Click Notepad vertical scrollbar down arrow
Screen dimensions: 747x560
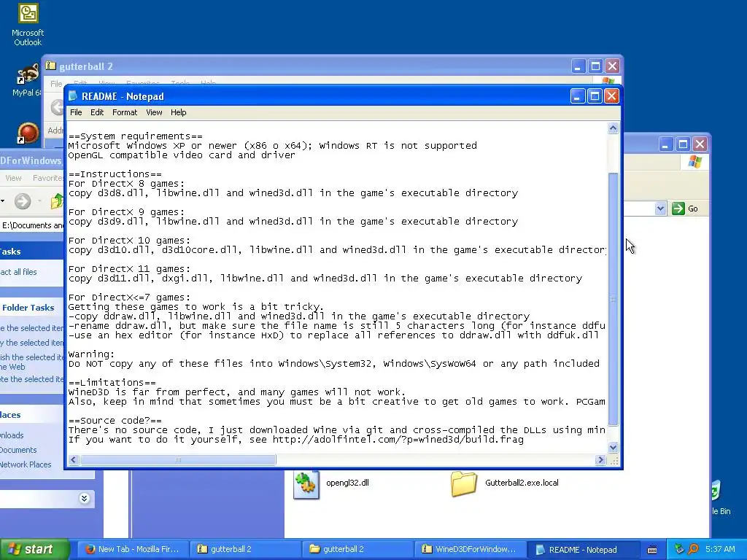[x=613, y=447]
